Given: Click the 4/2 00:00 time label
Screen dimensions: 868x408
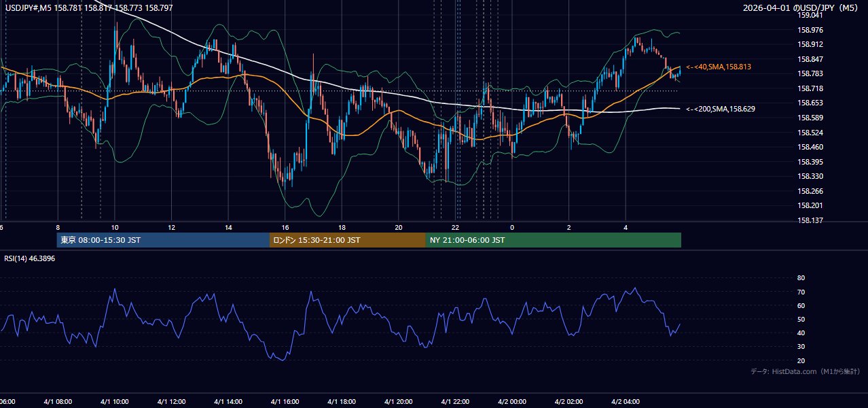Looking at the screenshot, I should pyautogui.click(x=512, y=402).
